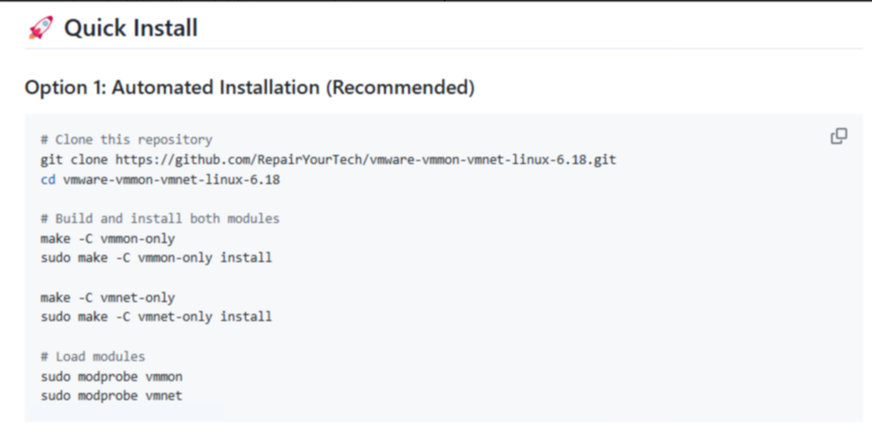Place cursor on 'vmware-vmmon-vmnet-linux-6.18' directory name
This screenshot has width=872, height=432.
tap(171, 179)
